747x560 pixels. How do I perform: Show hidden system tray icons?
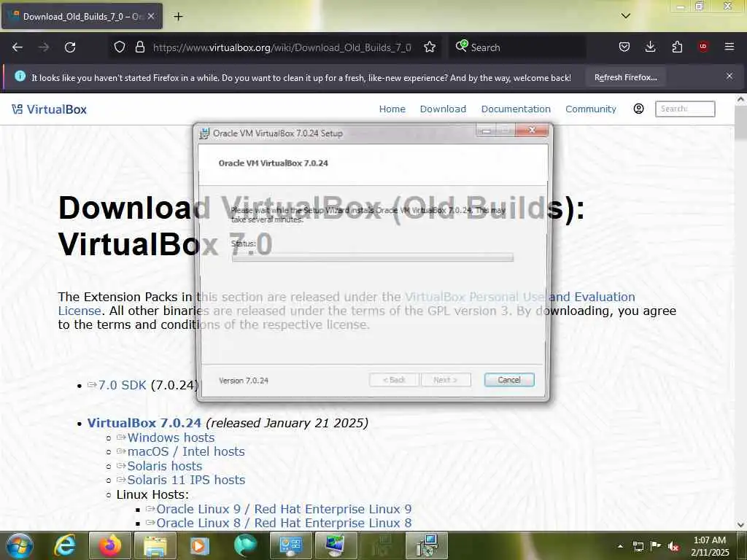620,546
